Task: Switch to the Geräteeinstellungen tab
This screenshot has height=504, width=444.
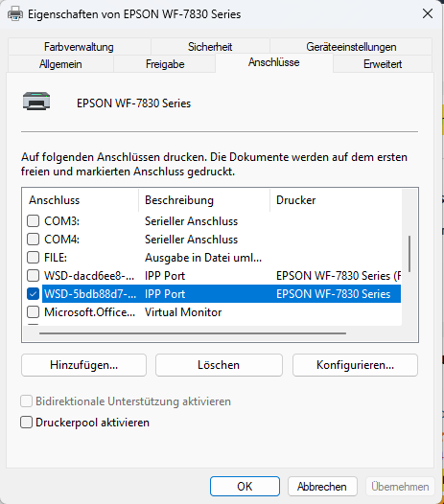Action: pyautogui.click(x=351, y=47)
